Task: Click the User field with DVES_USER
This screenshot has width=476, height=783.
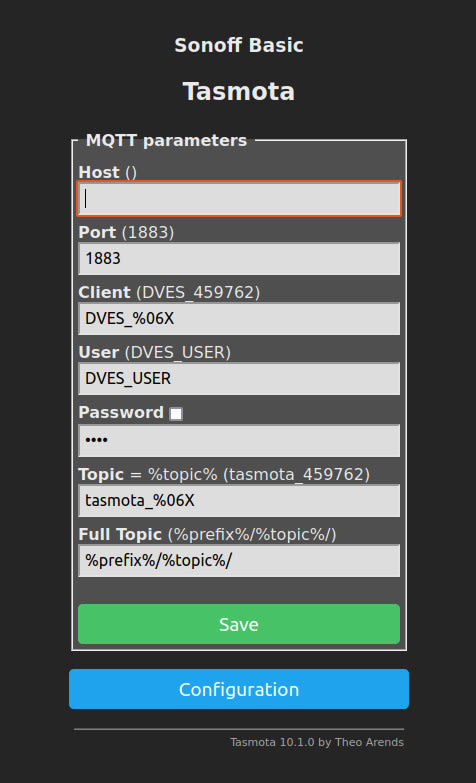Action: tap(239, 379)
